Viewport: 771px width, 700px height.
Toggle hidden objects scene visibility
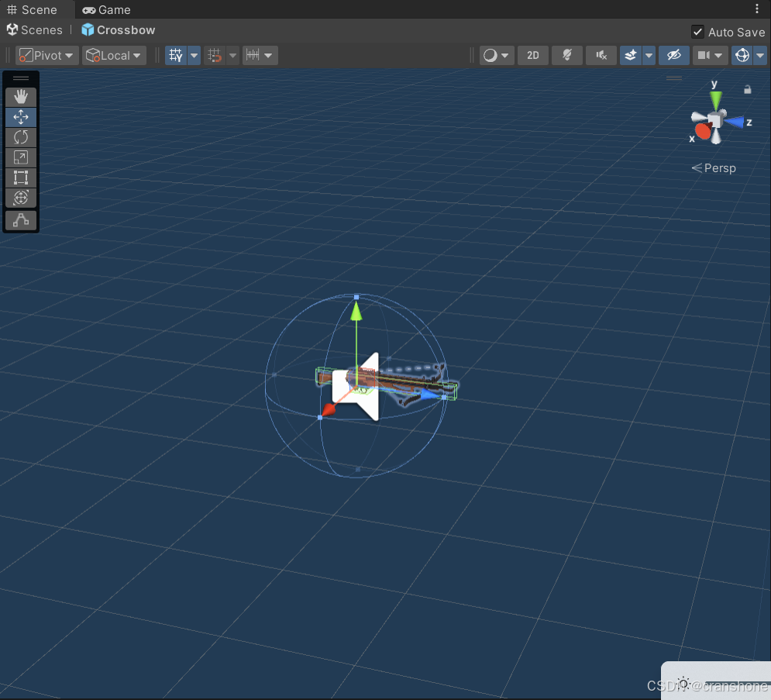click(x=673, y=56)
